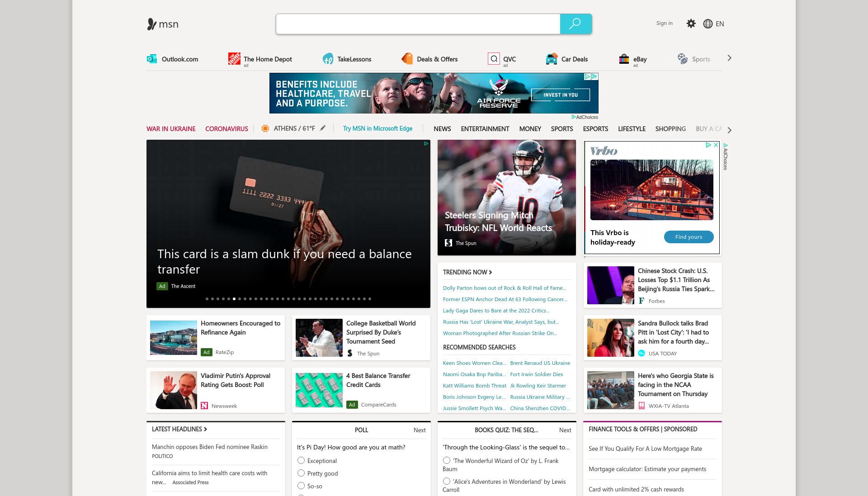Click the highlighted active carousel dot
The image size is (868, 496).
[x=234, y=299]
